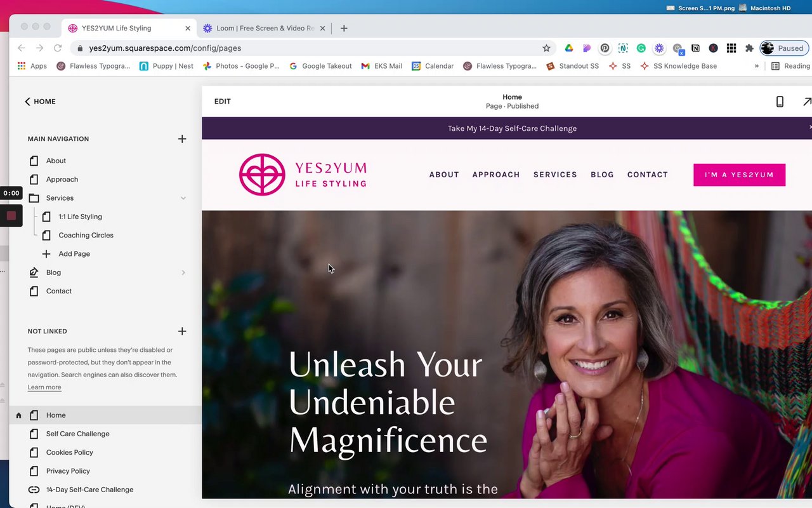
Task: Go back to the HOME panel
Action: (40, 102)
